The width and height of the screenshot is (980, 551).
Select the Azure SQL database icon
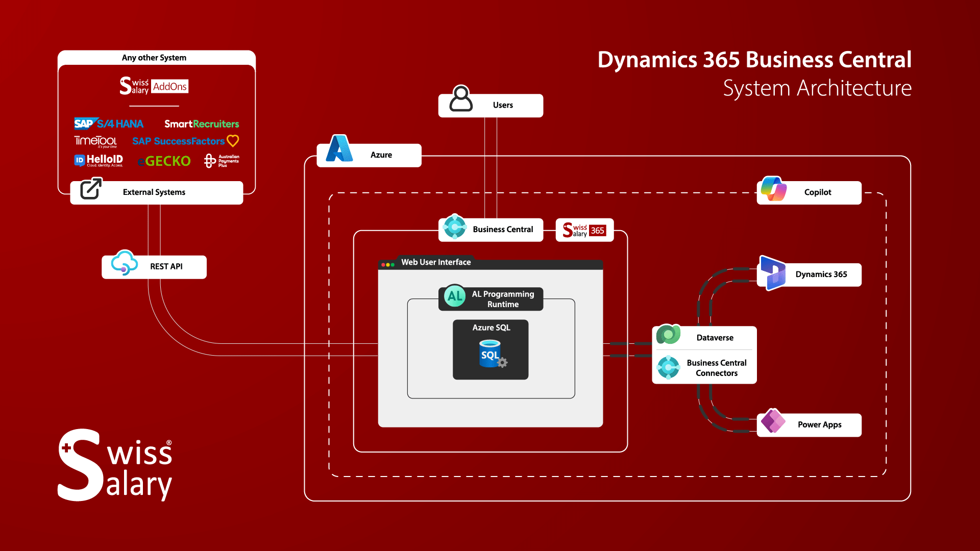tap(491, 355)
